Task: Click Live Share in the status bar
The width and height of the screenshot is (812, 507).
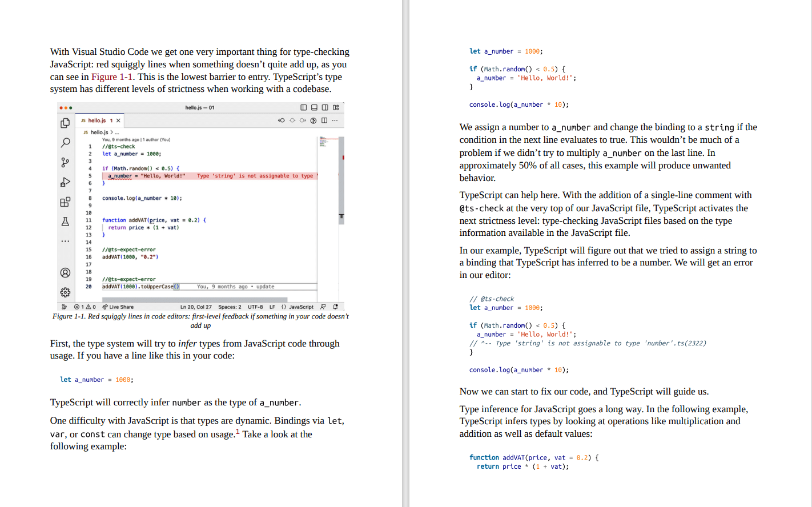Action: (x=118, y=307)
